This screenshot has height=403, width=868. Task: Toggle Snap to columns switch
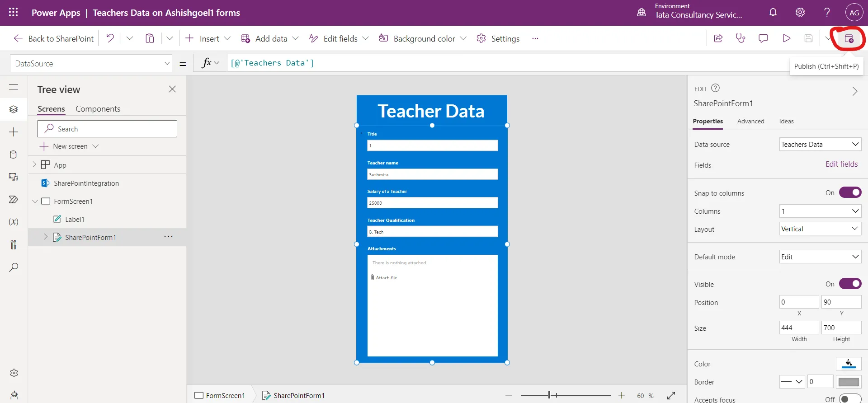tap(850, 192)
